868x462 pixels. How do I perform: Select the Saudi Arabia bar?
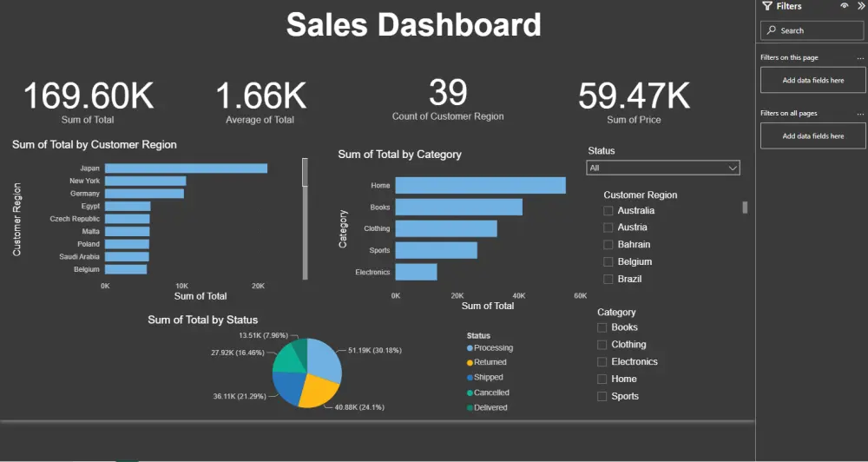127,257
